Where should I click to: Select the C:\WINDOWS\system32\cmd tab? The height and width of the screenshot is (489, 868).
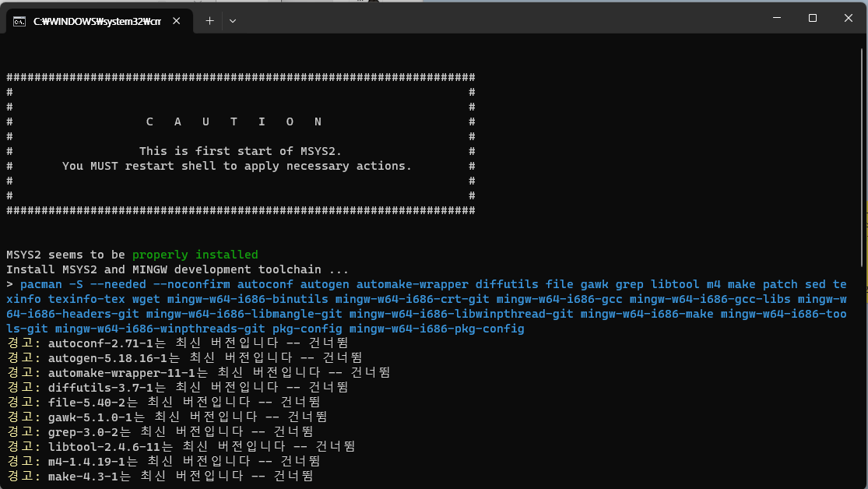[100, 21]
